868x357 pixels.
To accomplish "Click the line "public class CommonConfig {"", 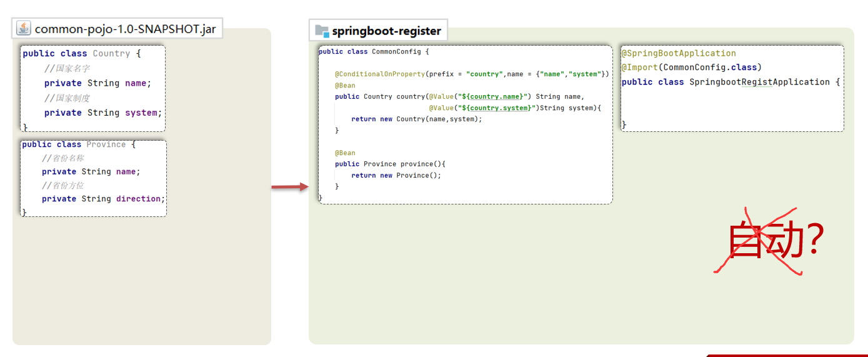I will pos(374,52).
